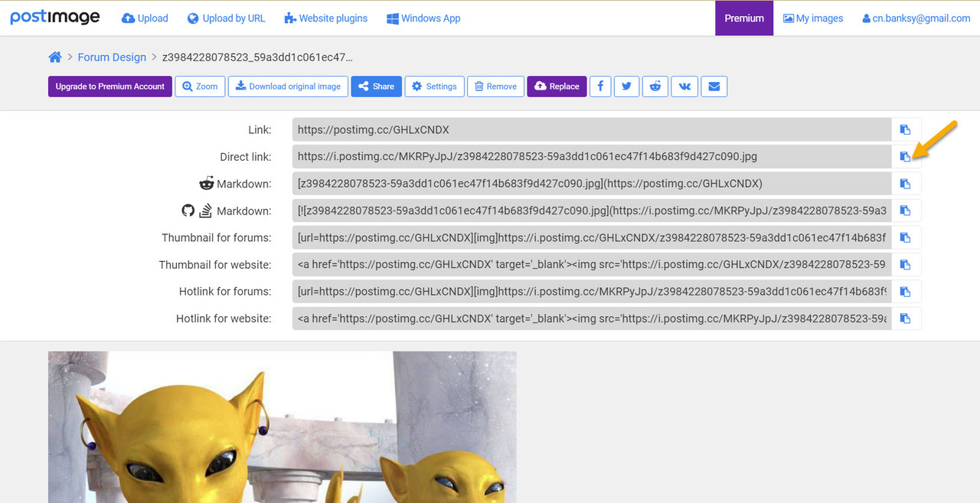Select Hotlink for website text field
The width and height of the screenshot is (980, 503).
(x=592, y=318)
